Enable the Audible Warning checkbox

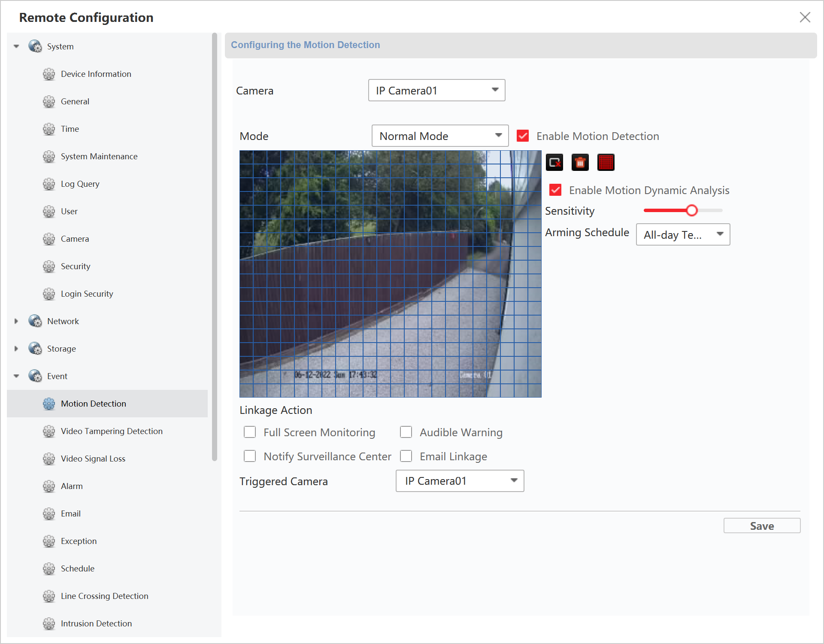click(x=406, y=432)
